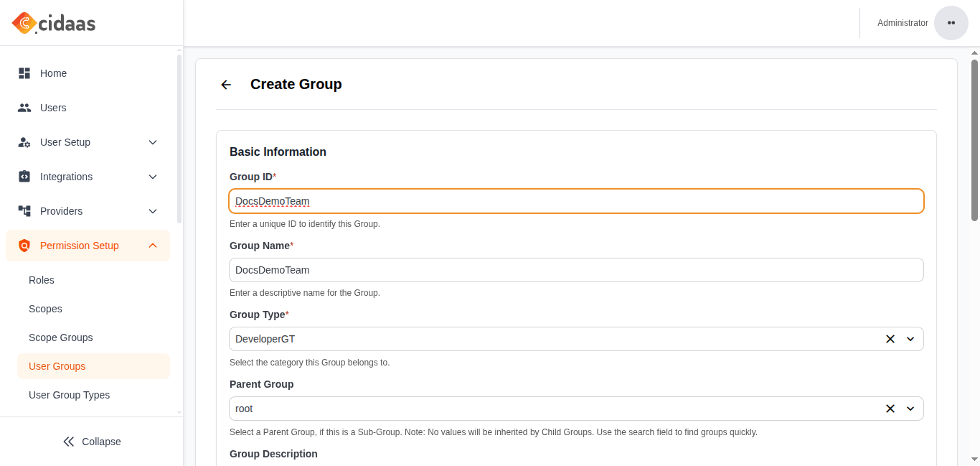Expand the Providers menu
This screenshot has height=466, width=980.
click(153, 211)
